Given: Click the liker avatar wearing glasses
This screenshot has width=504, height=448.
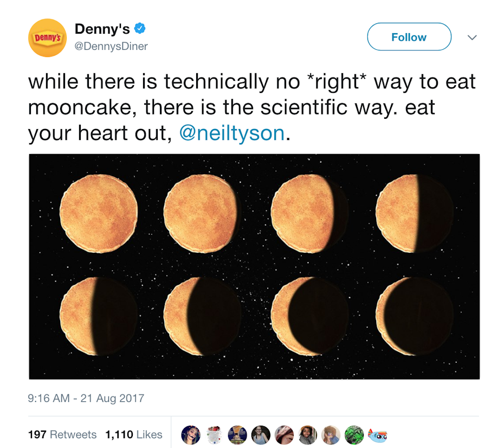Looking at the screenshot, I should pyautogui.click(x=261, y=434).
